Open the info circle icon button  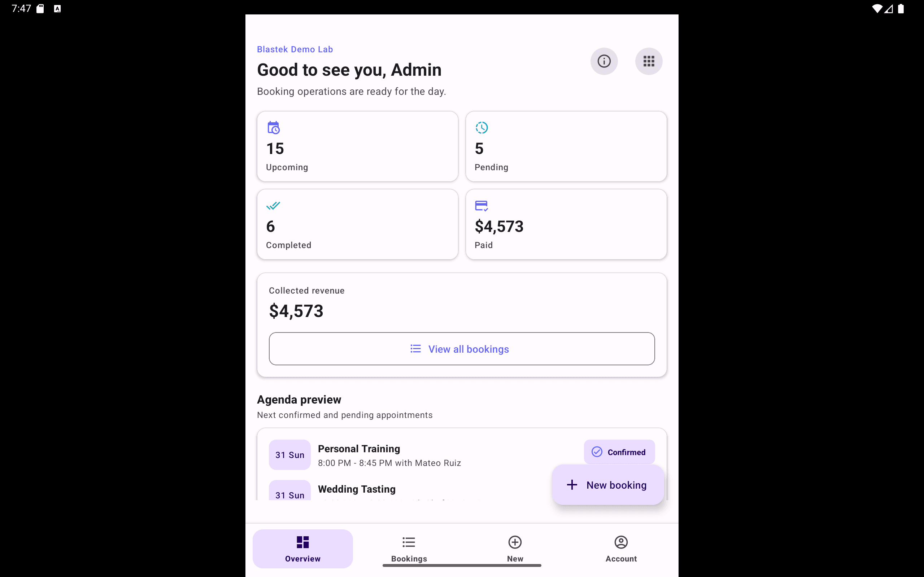pyautogui.click(x=603, y=61)
